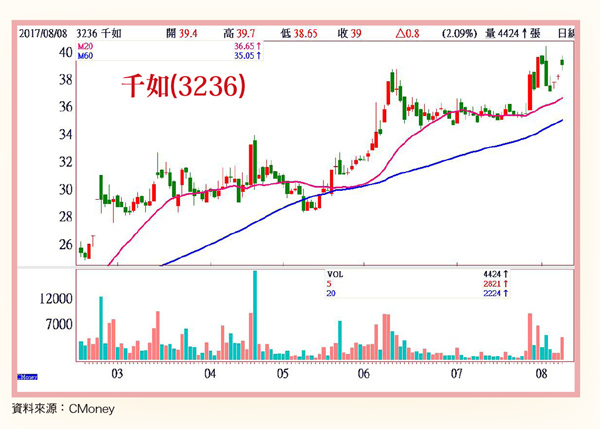Click the price axis label 36
600x429 pixels.
[x=65, y=107]
